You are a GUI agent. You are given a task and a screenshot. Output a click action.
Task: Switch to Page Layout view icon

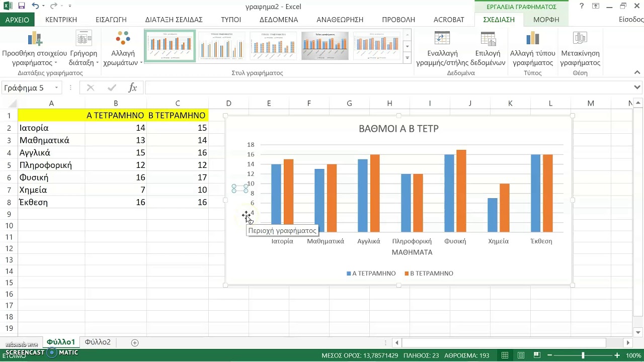click(x=521, y=355)
